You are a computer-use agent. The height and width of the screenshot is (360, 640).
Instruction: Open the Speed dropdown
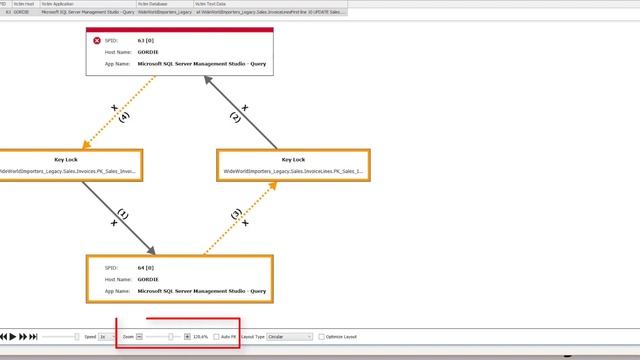click(107, 336)
